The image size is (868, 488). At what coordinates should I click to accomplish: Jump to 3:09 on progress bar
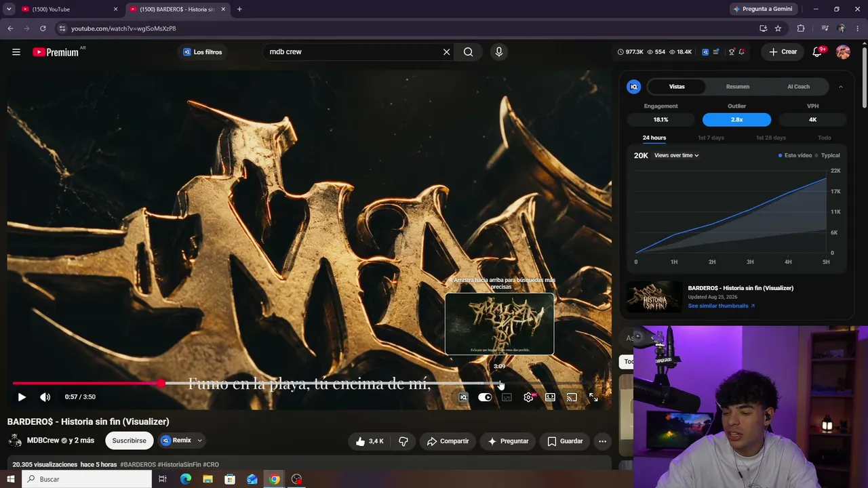pyautogui.click(x=499, y=384)
